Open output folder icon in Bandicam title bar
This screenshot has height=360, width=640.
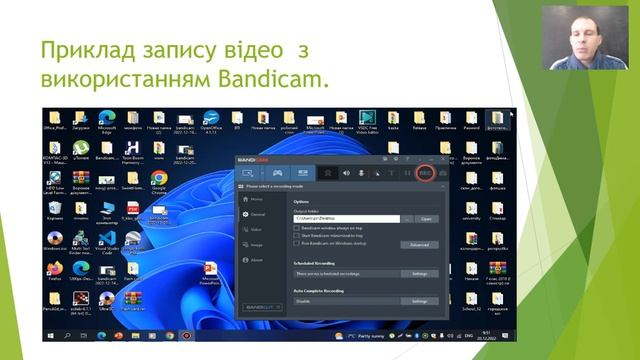tap(385, 159)
